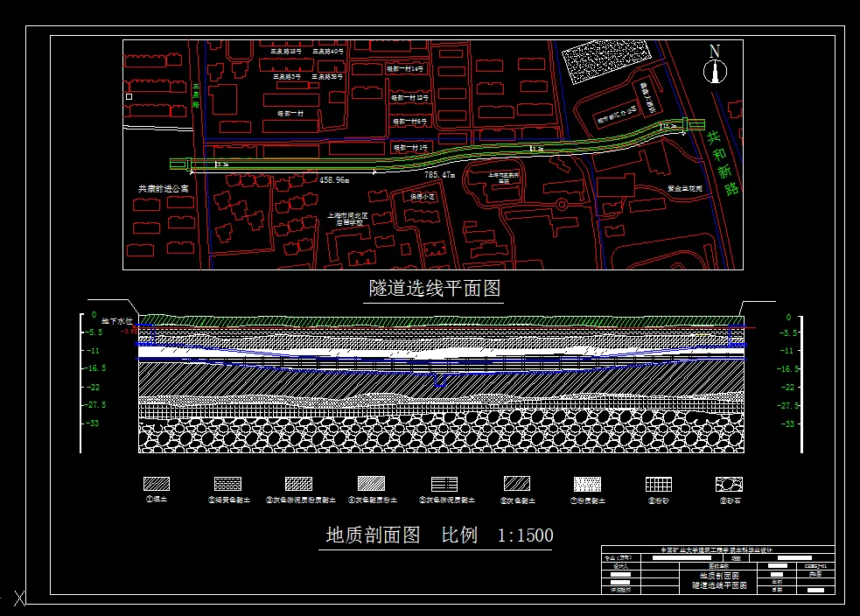860x616 pixels.
Task: Select the 隧道选线平面图 title text
Action: [x=433, y=289]
